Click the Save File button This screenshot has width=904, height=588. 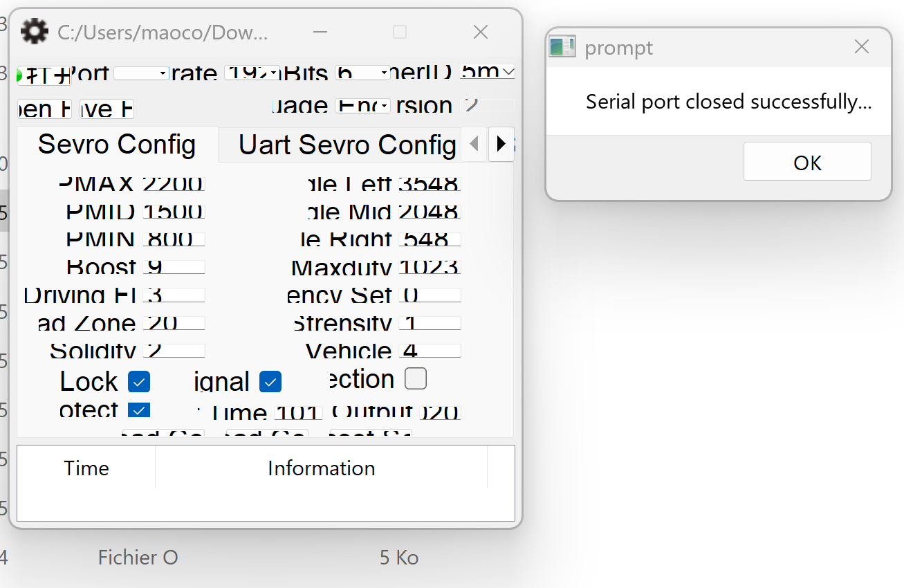click(x=107, y=109)
